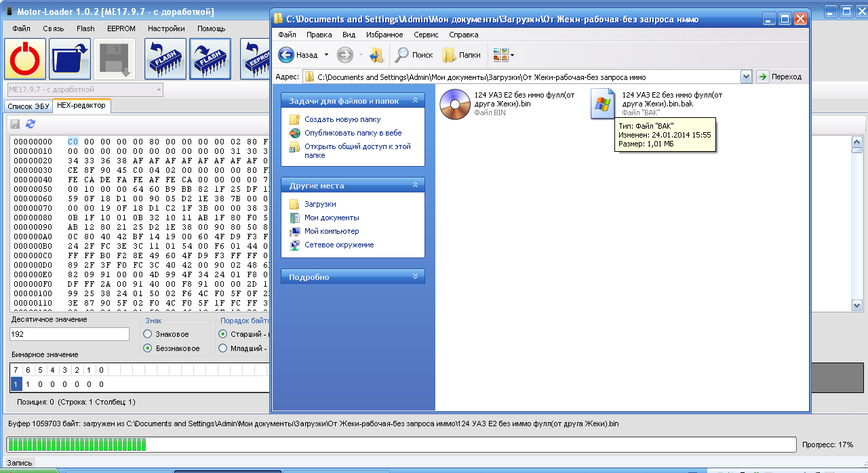868x473 pixels.
Task: Click Папки folders button in Explorer
Action: point(462,55)
